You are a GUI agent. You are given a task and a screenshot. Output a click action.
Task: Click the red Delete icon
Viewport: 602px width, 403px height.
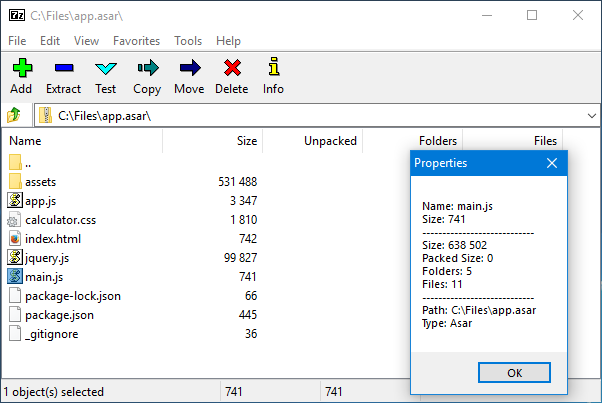[x=232, y=68]
